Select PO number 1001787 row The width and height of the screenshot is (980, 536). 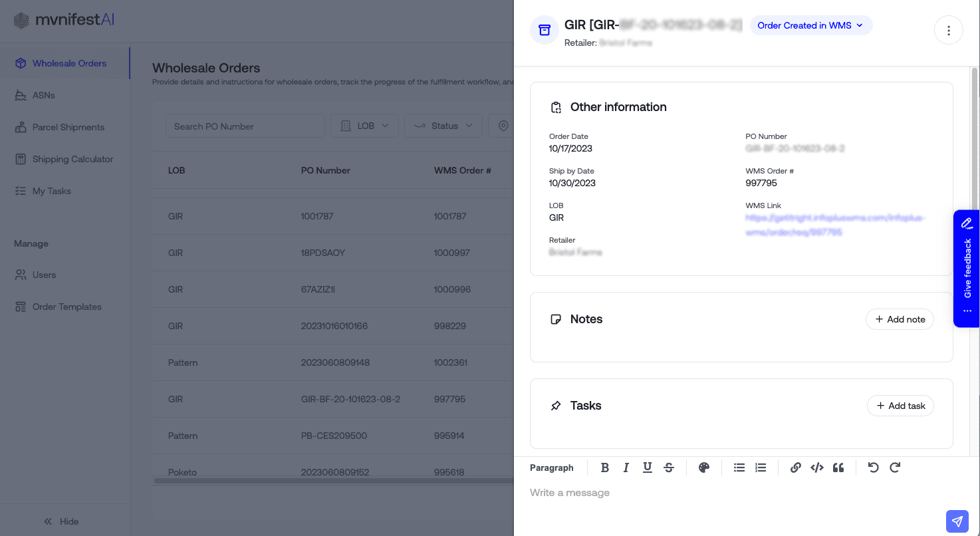[333, 216]
